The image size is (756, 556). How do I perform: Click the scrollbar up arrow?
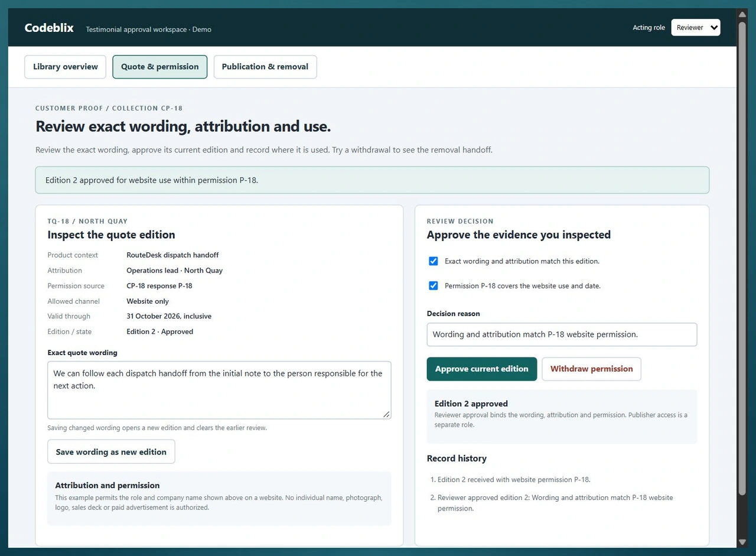[742, 14]
